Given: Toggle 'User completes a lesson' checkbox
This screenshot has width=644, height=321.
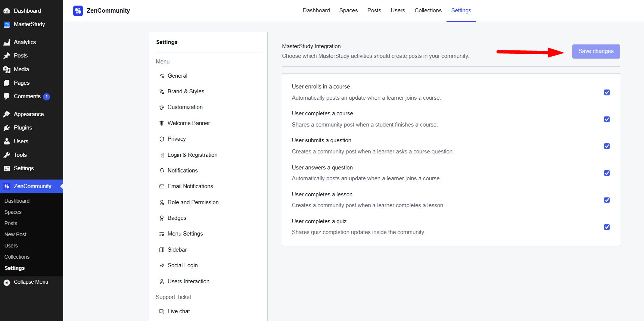Looking at the screenshot, I should (x=607, y=200).
